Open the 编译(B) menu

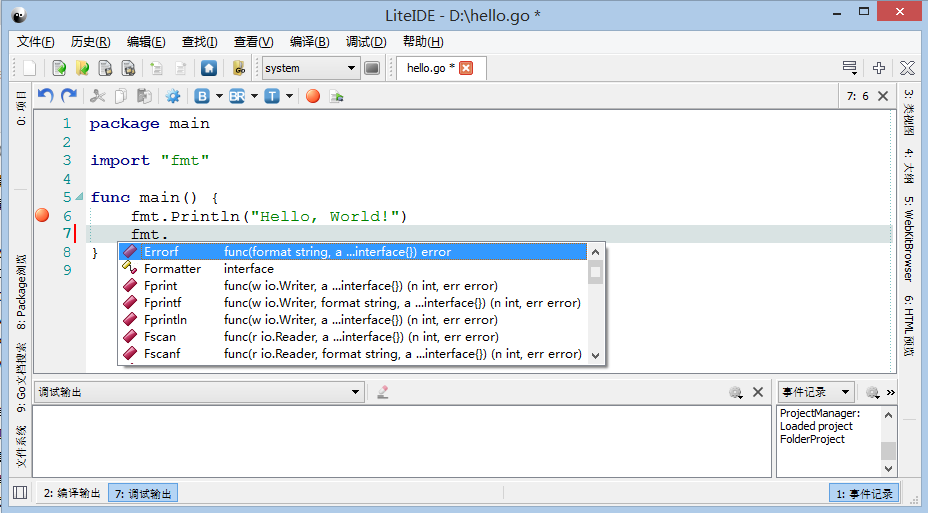coord(310,41)
